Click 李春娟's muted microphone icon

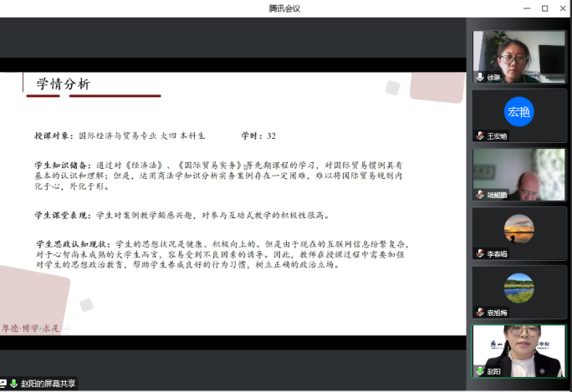tap(480, 253)
